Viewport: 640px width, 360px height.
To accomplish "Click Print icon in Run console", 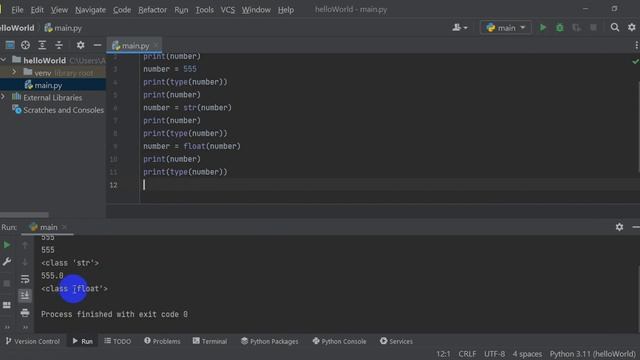I will click(25, 313).
